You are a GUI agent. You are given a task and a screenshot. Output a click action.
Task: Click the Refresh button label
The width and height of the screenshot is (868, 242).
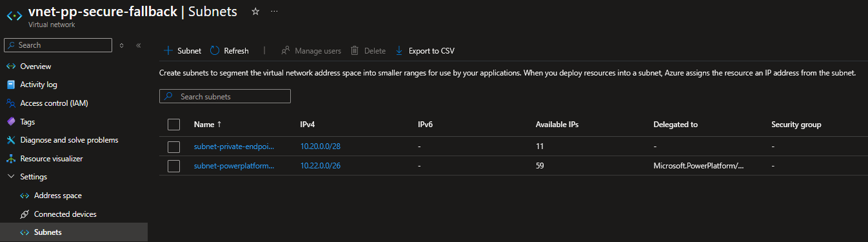coord(236,51)
